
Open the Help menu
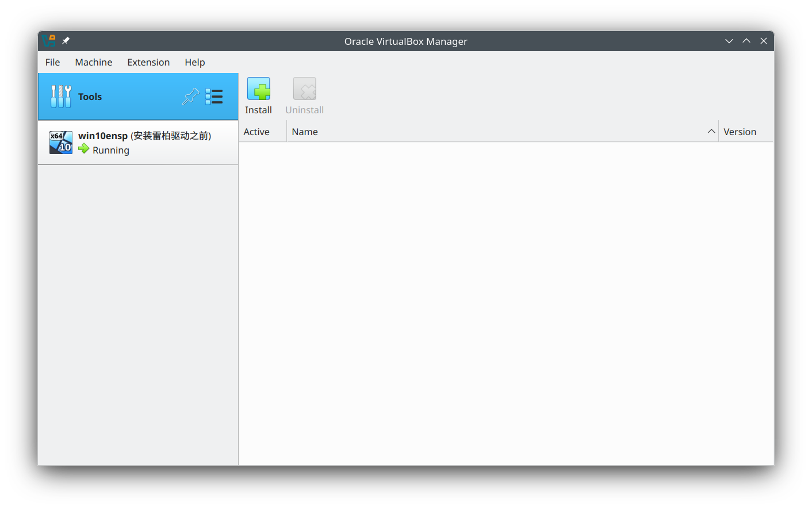pos(194,62)
